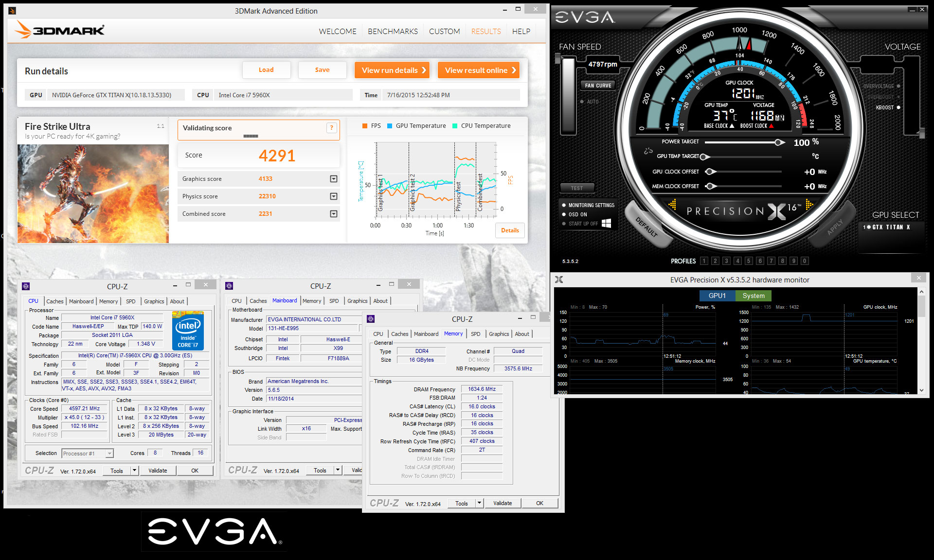Click the right yellow arrow in Precision X
Viewport: 934px width, 560px height.
pyautogui.click(x=809, y=205)
